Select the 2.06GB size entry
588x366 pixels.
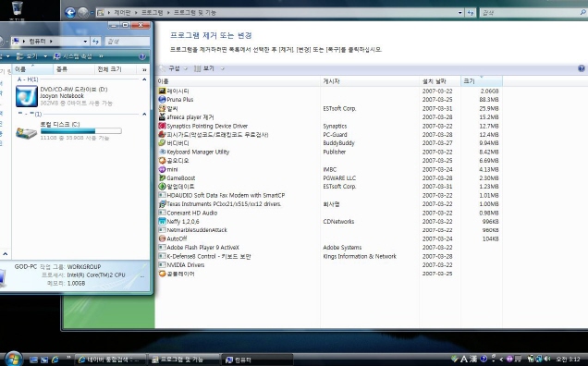tap(490, 91)
